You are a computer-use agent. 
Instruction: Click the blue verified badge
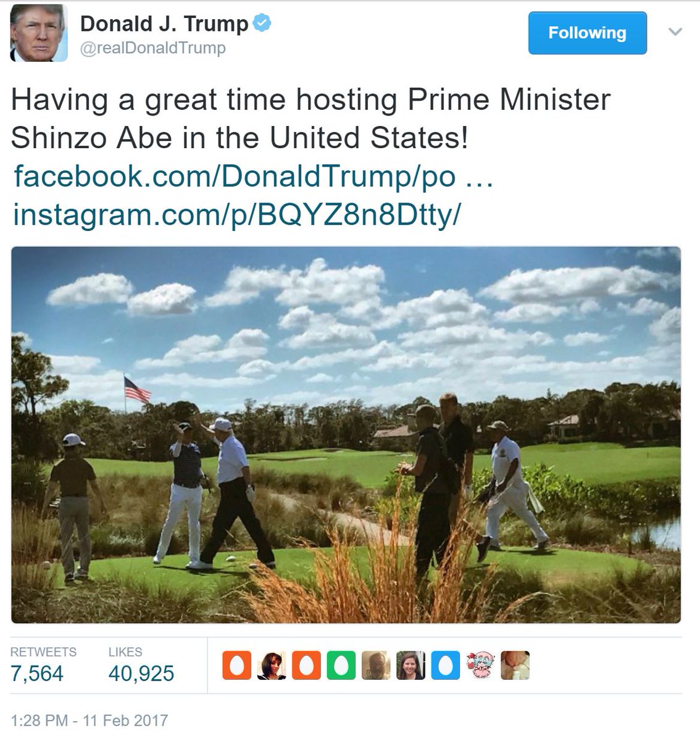[262, 24]
